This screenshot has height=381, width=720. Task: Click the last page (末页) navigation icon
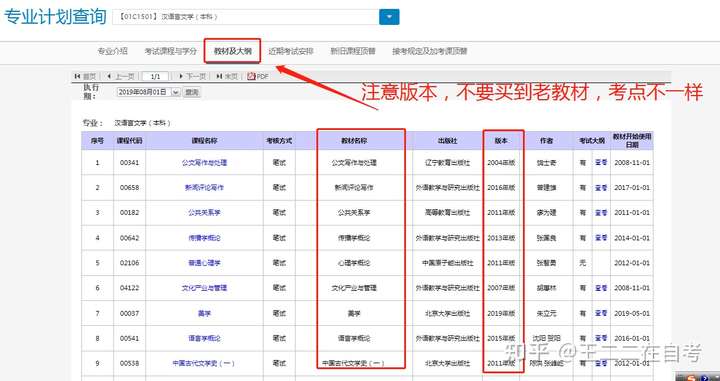coord(219,76)
